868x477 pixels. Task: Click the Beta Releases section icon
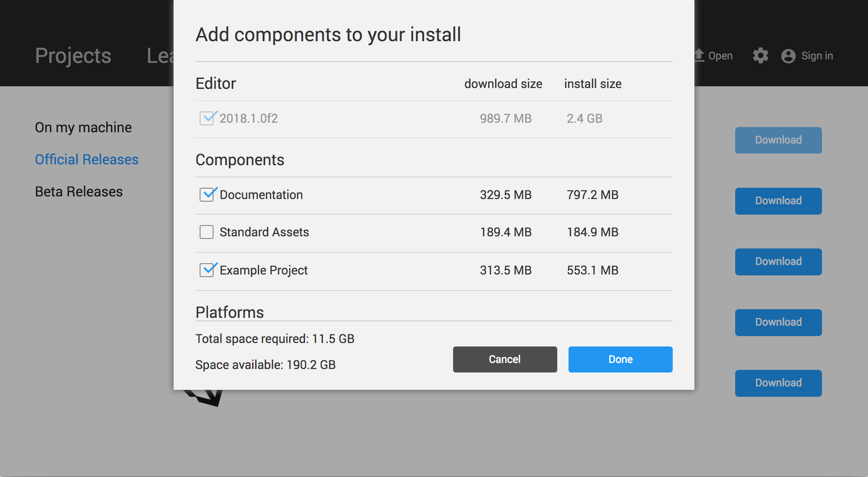point(78,191)
